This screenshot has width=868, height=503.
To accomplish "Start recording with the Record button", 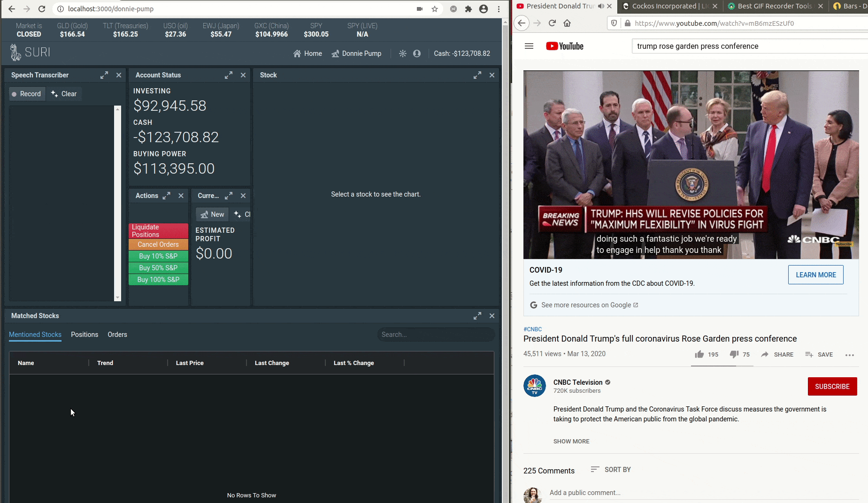I will pyautogui.click(x=27, y=94).
